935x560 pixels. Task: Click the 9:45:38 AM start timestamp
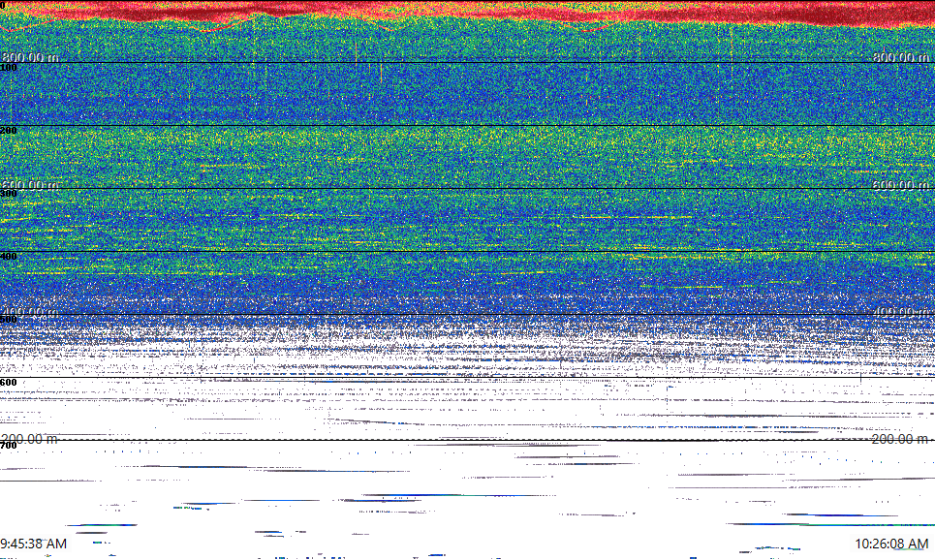[x=33, y=544]
